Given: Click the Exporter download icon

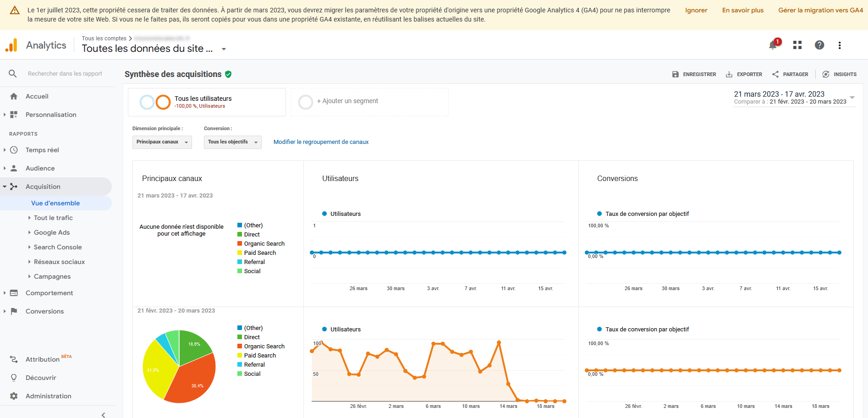Looking at the screenshot, I should [x=729, y=74].
